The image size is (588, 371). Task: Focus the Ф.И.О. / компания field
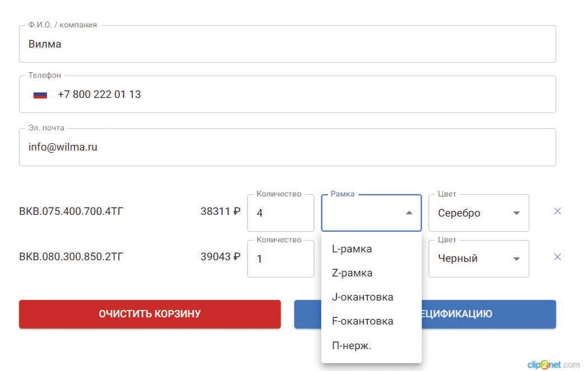pos(287,44)
